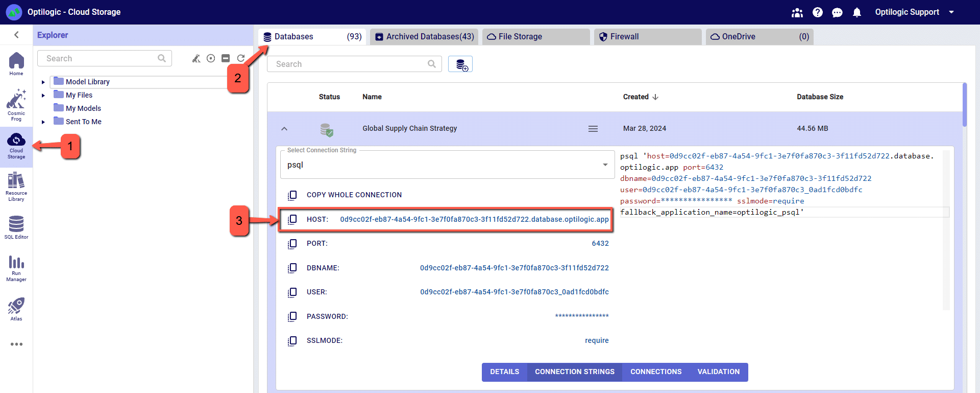Open the help question mark icon
The width and height of the screenshot is (980, 393).
coord(818,12)
